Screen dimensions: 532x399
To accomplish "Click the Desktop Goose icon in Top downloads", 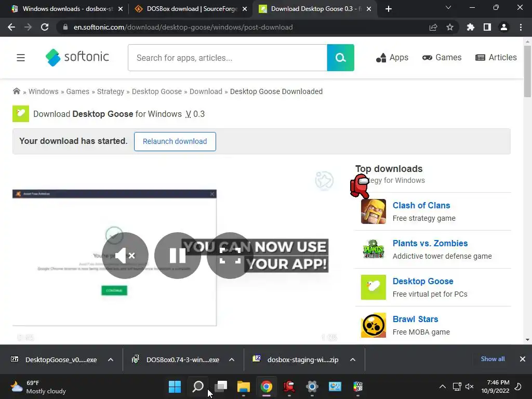I will point(373,287).
